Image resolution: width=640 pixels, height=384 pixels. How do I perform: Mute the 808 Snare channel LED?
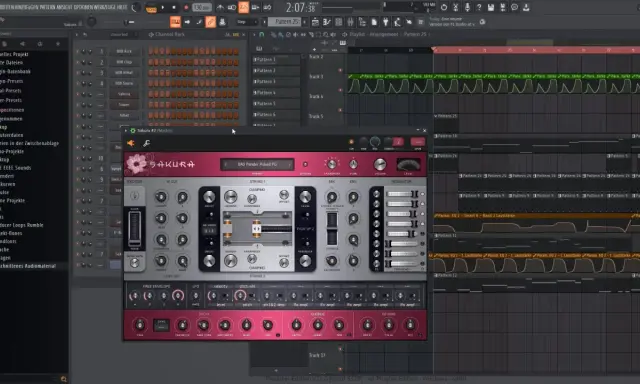click(x=77, y=83)
